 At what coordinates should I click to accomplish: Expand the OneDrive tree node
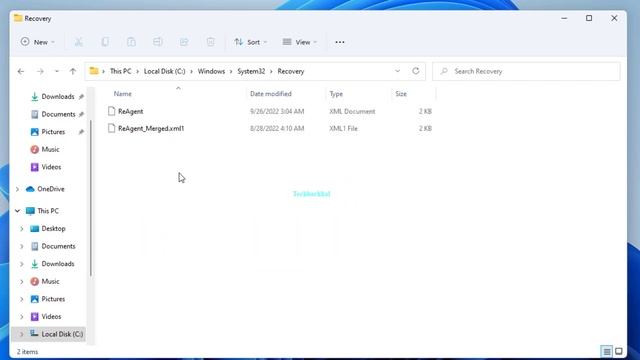pyautogui.click(x=17, y=189)
